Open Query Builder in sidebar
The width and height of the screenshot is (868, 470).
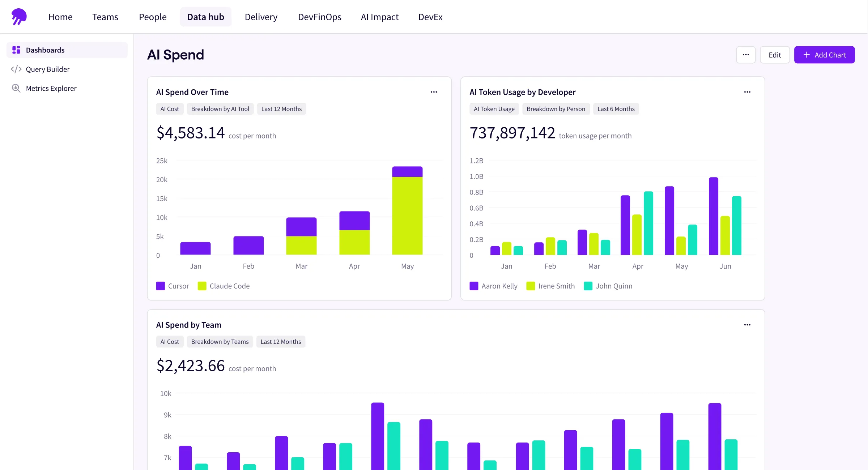[67, 69]
